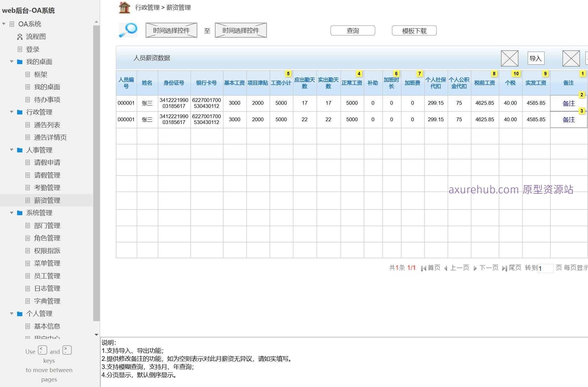Viewport: 588px width, 387px height.
Task: Click the 流程图 flowchart page icon
Action: 20,37
